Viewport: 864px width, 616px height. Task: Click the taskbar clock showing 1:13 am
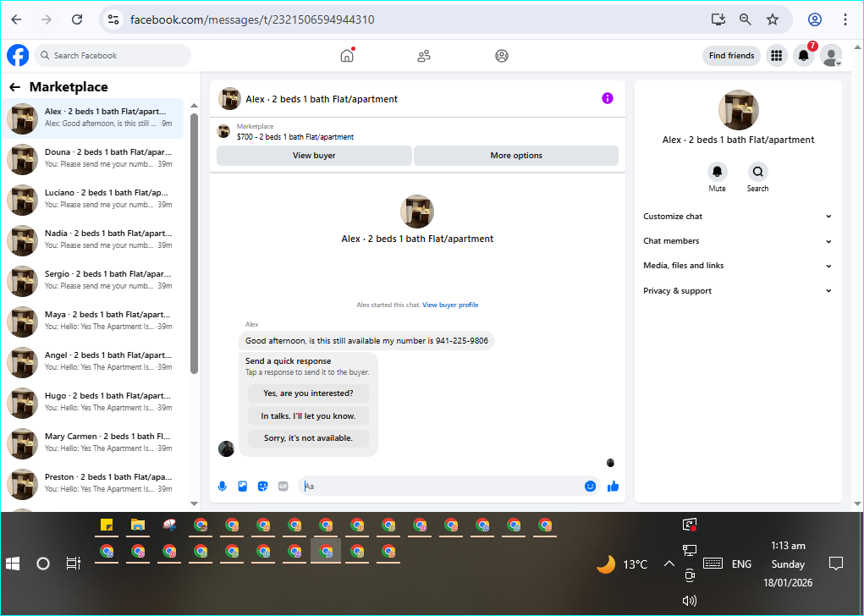(788, 564)
